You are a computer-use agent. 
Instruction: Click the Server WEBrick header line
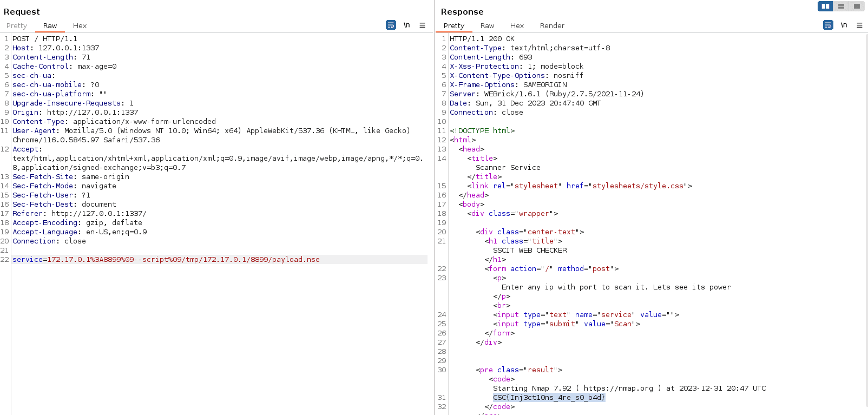click(x=547, y=94)
